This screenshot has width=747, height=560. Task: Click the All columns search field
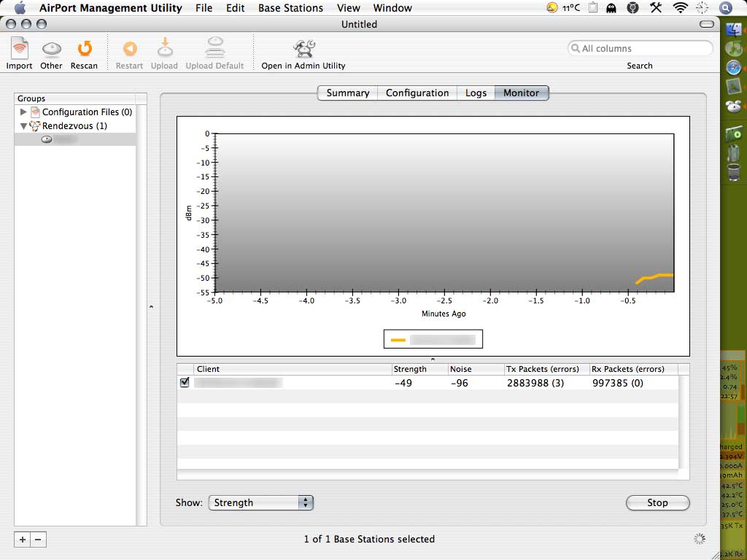[640, 48]
